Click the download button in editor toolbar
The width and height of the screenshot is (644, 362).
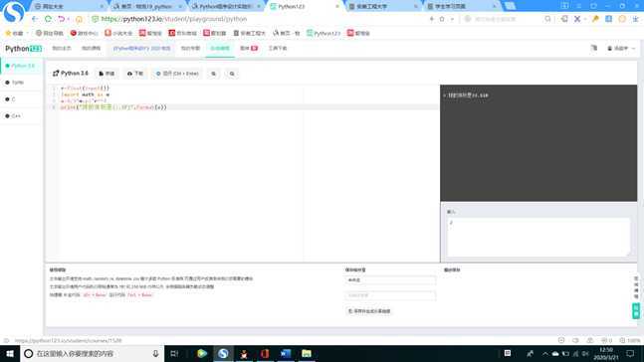point(135,74)
